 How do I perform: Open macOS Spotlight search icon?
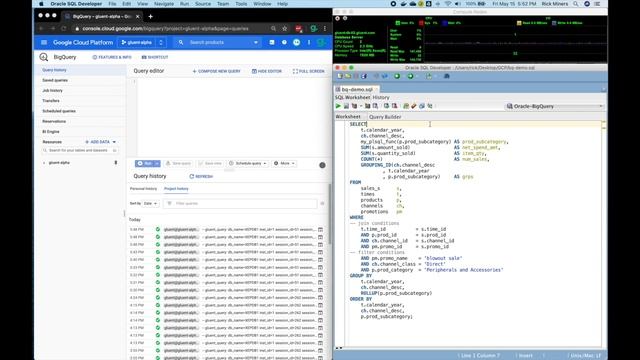576,4
